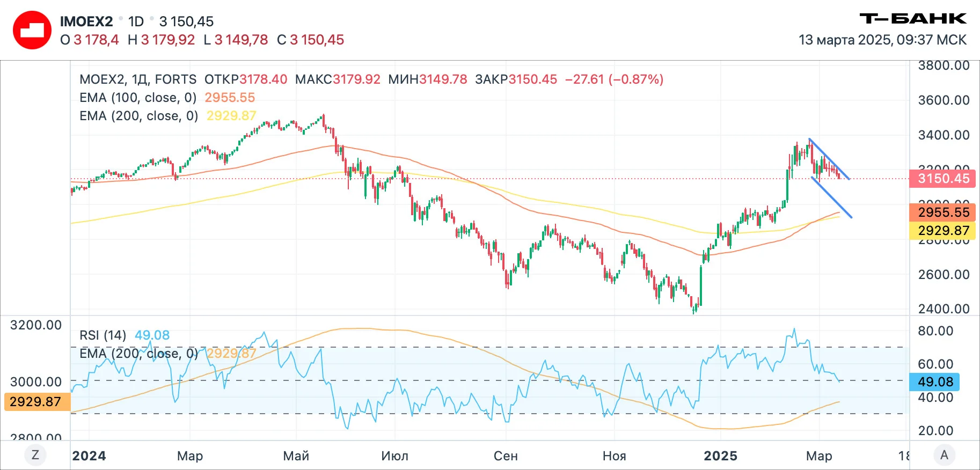Click the red 3150.45 current price label
Screen dimensions: 980x470
point(943,179)
